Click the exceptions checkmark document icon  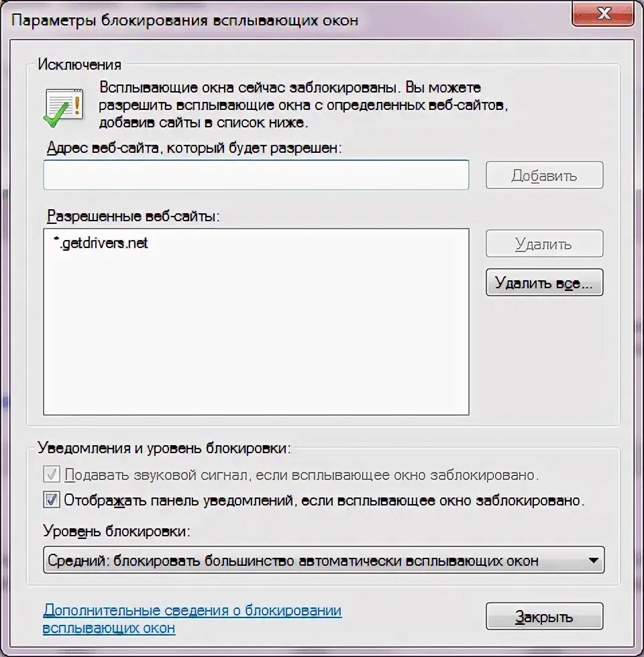point(64,107)
